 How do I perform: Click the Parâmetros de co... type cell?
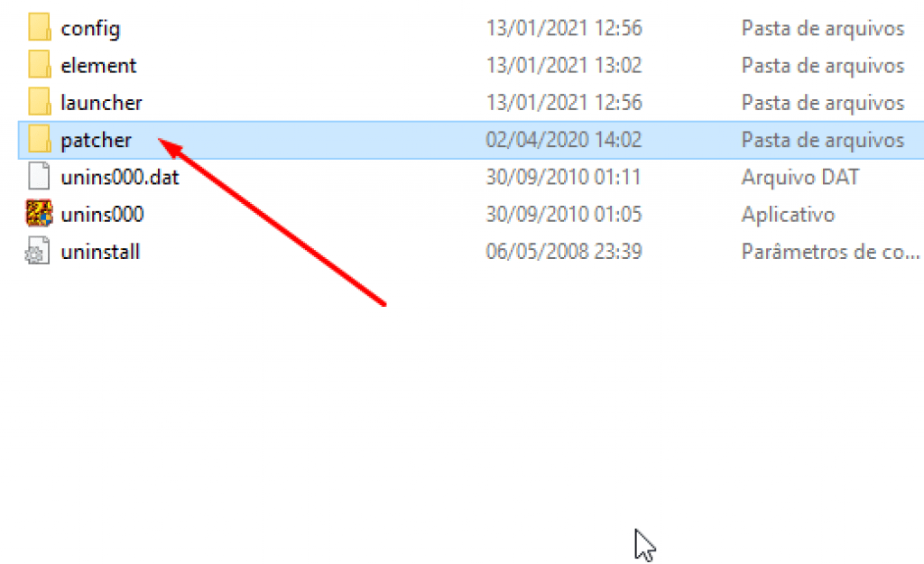coord(830,252)
